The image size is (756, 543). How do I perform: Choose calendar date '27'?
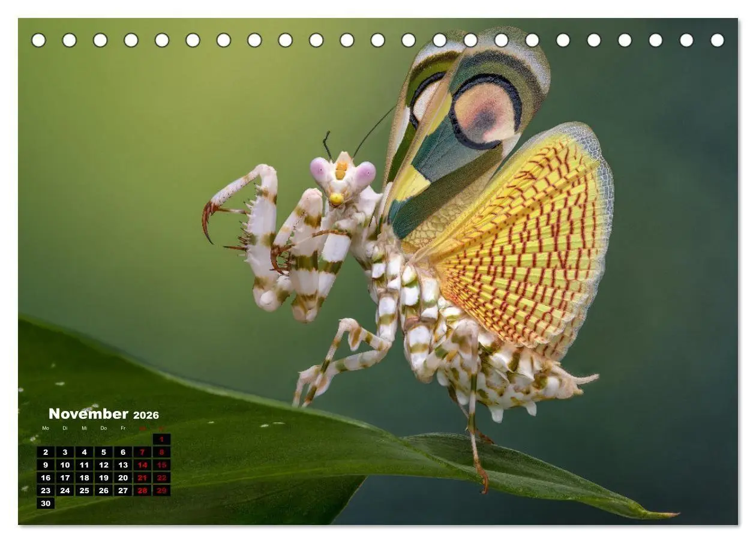123,491
